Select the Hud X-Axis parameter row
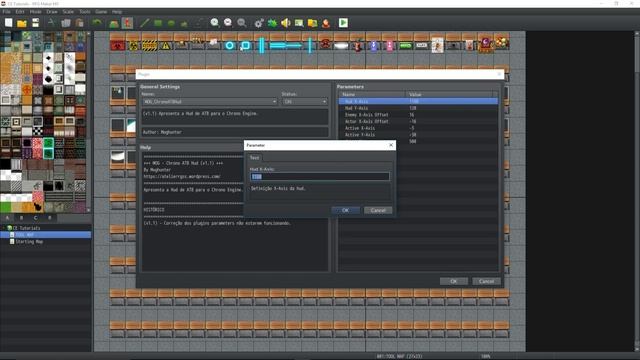 (x=418, y=101)
